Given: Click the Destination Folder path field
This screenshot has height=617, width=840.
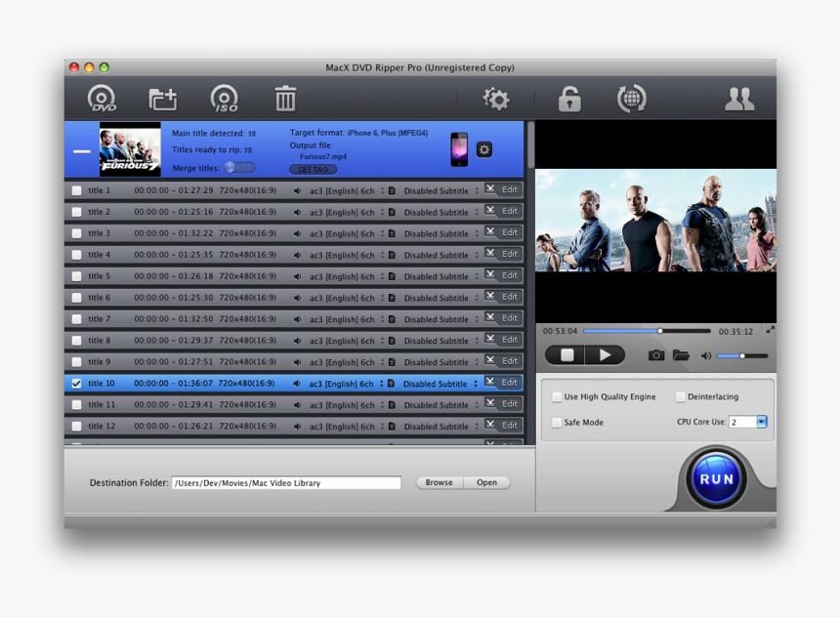Looking at the screenshot, I should pos(286,482).
